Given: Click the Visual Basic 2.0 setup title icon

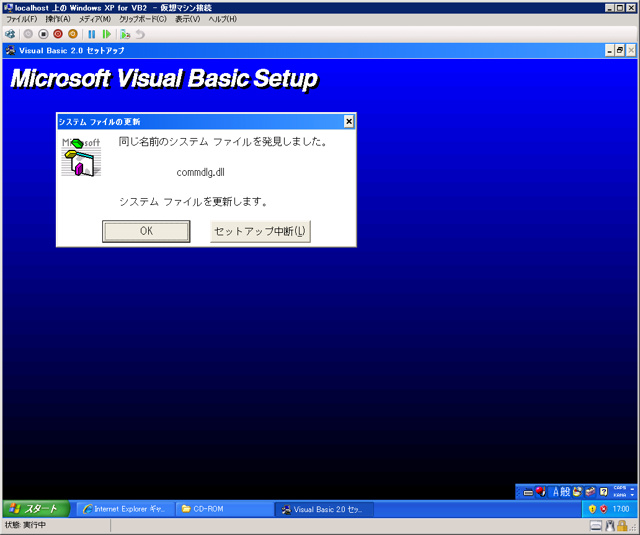Looking at the screenshot, I should point(11,51).
